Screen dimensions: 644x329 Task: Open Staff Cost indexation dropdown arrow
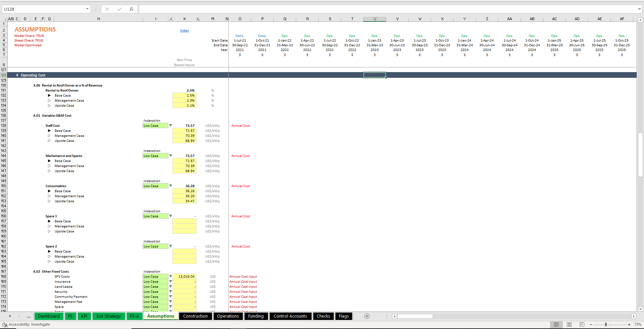click(x=170, y=125)
